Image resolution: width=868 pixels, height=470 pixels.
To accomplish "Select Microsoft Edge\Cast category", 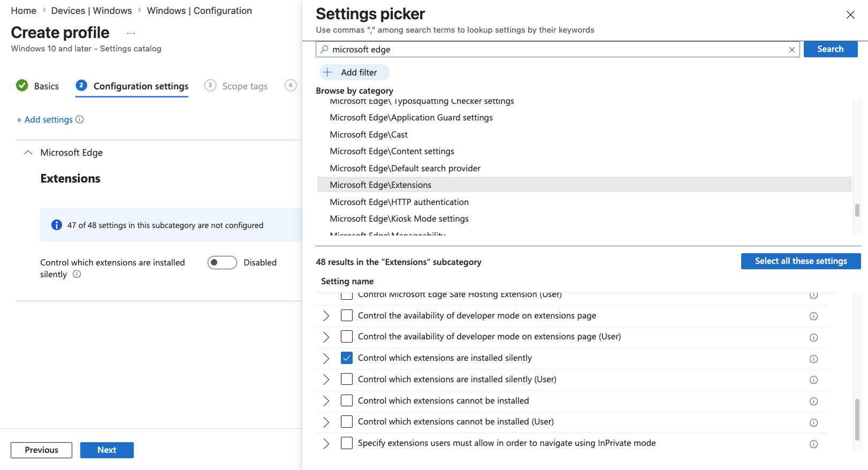I will 584,134.
